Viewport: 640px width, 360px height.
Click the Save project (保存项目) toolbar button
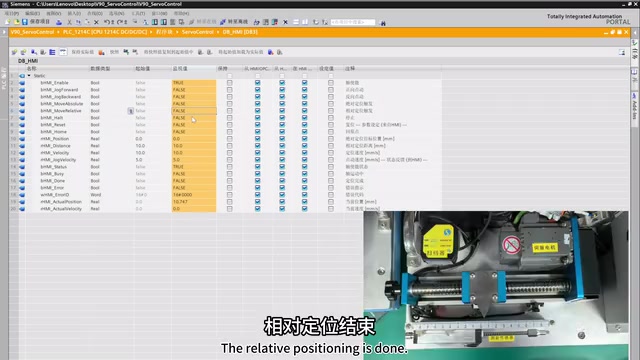[x=36, y=22]
